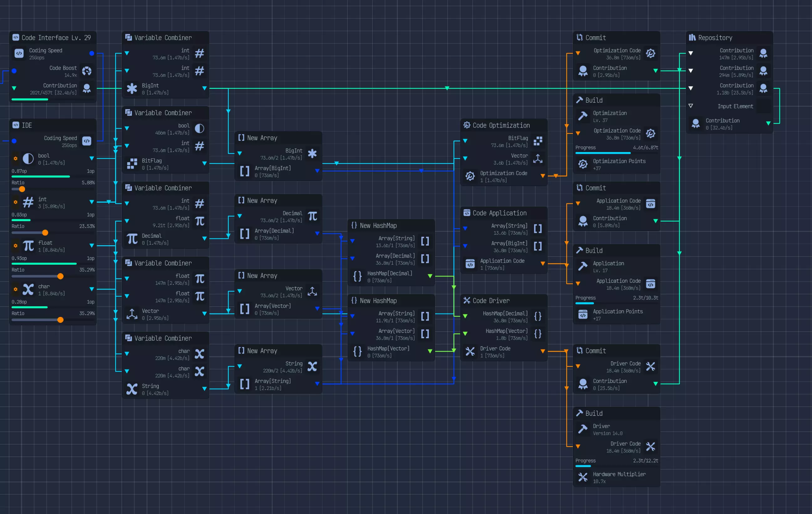Viewport: 812px width, 514px height.
Task: Click the Optimization Points icon in Build node
Action: 583,164
